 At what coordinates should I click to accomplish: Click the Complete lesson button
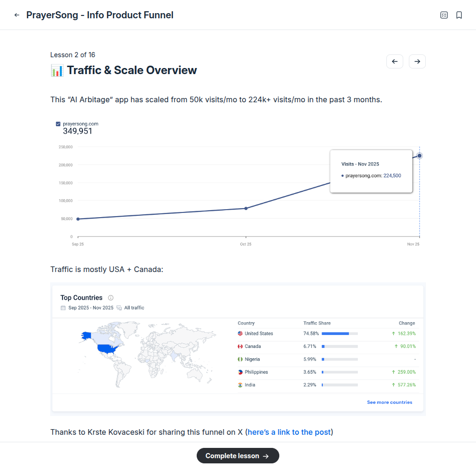point(238,456)
